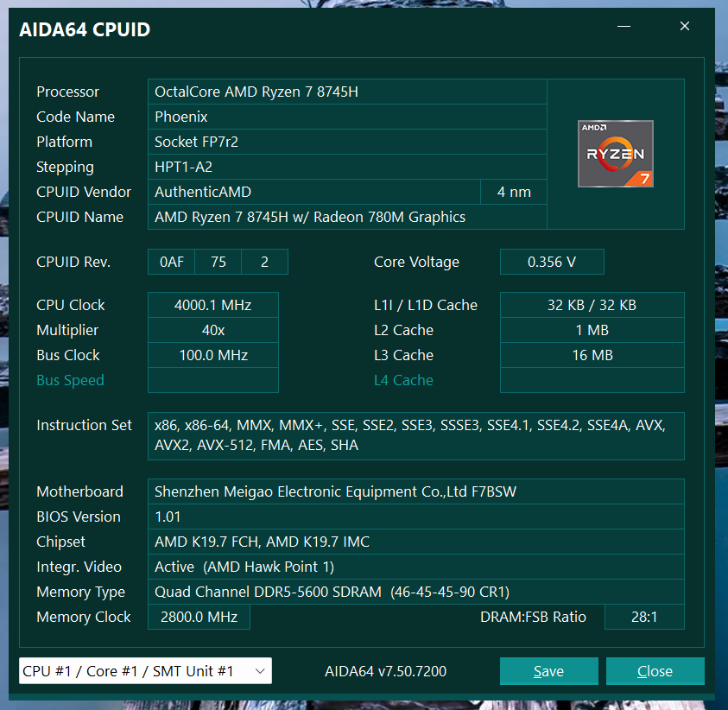Click the 4 nm process cell

(514, 193)
